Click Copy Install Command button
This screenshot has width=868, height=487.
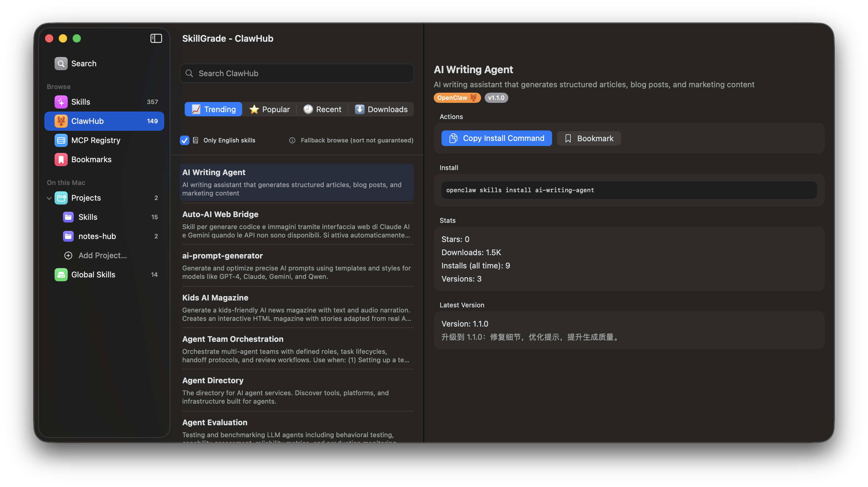click(x=496, y=138)
